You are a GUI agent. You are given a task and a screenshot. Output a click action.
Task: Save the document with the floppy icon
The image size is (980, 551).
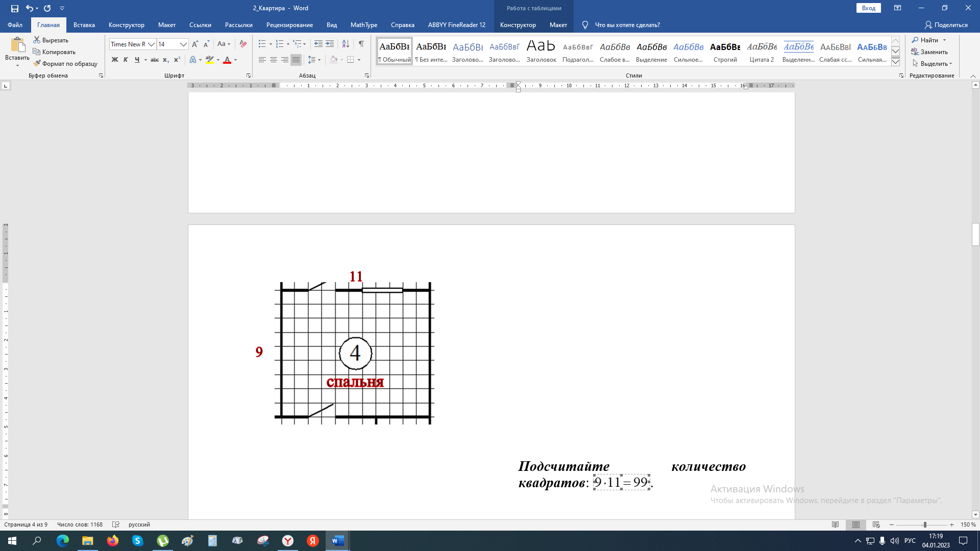(15, 8)
